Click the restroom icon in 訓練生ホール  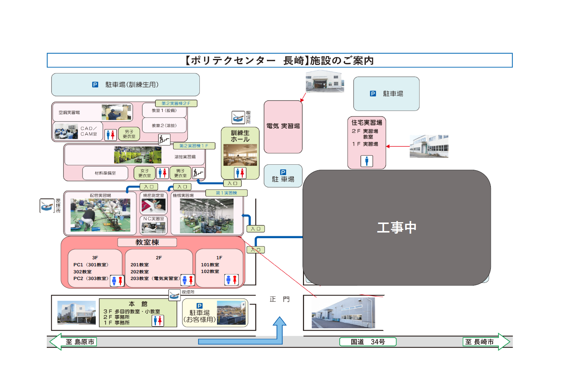coord(240,173)
